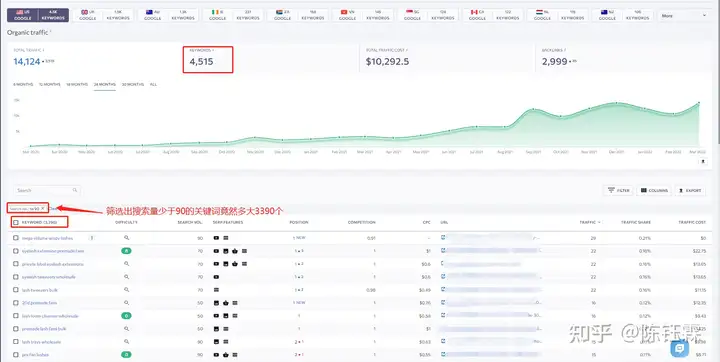
Task: Sort by the TRAFFIC column header arrow
Action: 599,222
